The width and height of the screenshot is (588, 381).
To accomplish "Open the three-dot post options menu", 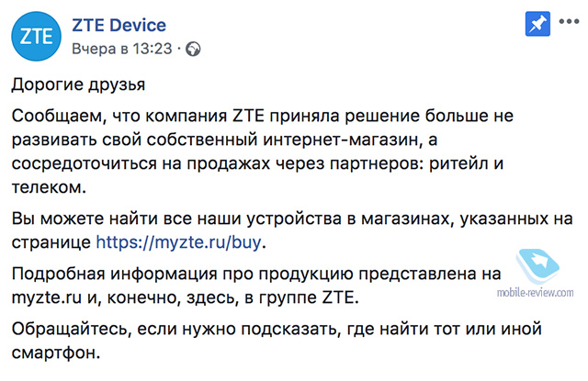I will click(569, 21).
